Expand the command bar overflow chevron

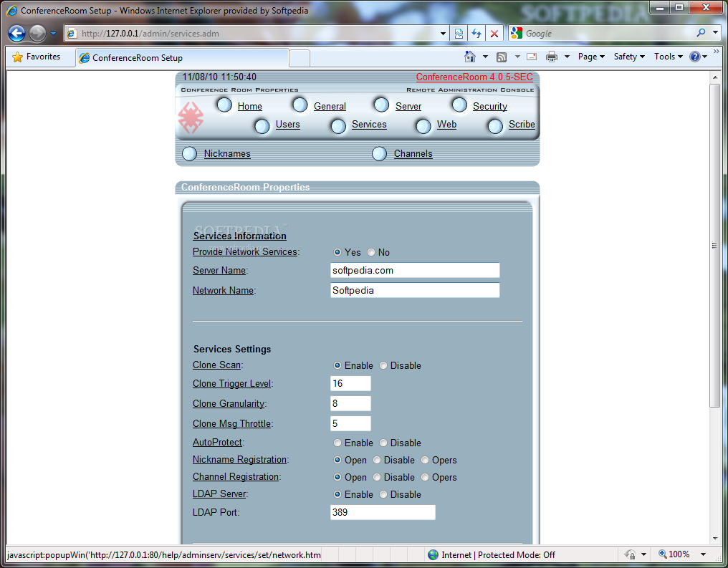(x=717, y=51)
